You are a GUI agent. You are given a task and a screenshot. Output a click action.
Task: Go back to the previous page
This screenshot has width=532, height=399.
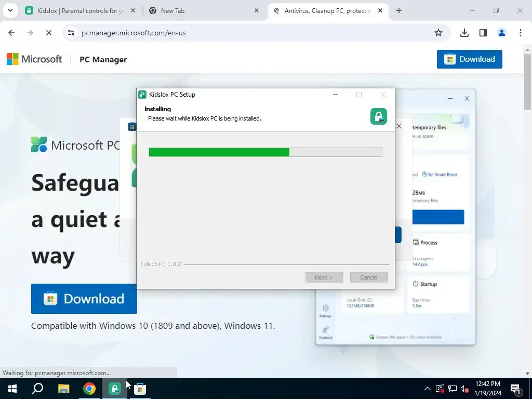[11, 33]
